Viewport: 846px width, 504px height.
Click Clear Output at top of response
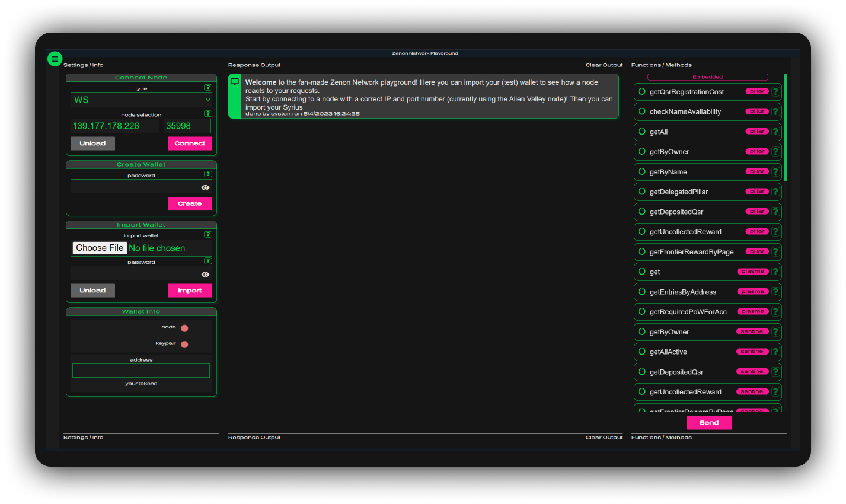click(604, 65)
